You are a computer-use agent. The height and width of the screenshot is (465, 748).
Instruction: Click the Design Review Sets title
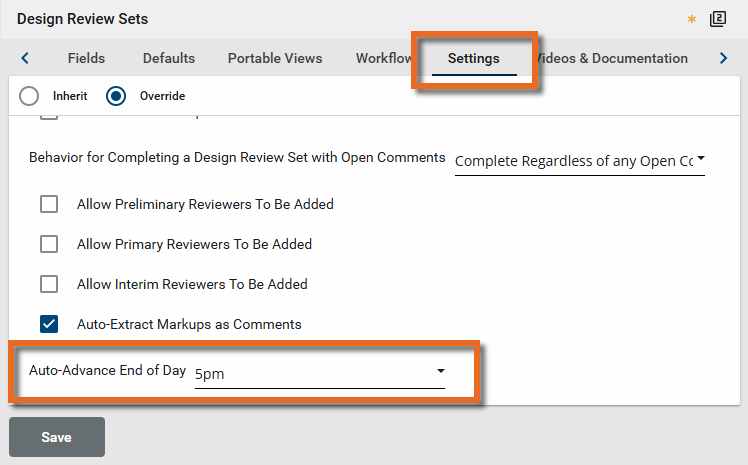(83, 19)
